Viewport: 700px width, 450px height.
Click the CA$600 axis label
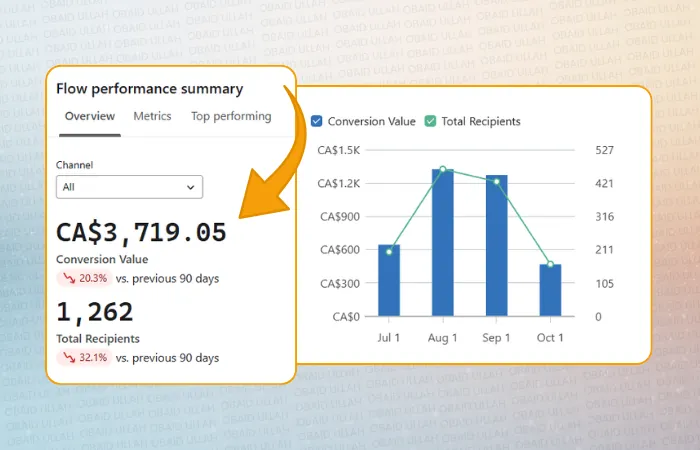click(x=340, y=250)
